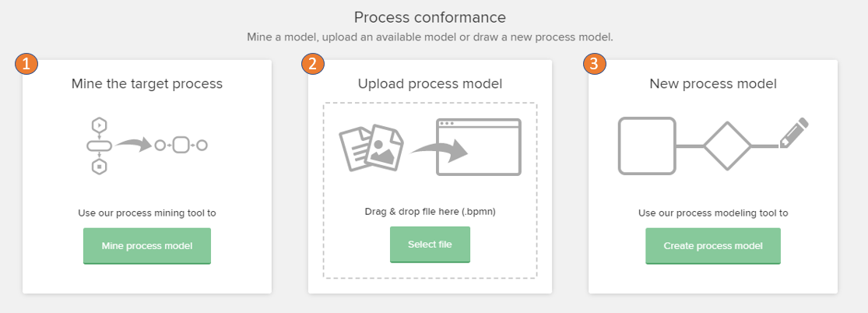Click the diamond gateway shape
Image resolution: width=868 pixels, height=313 pixels.
point(727,146)
